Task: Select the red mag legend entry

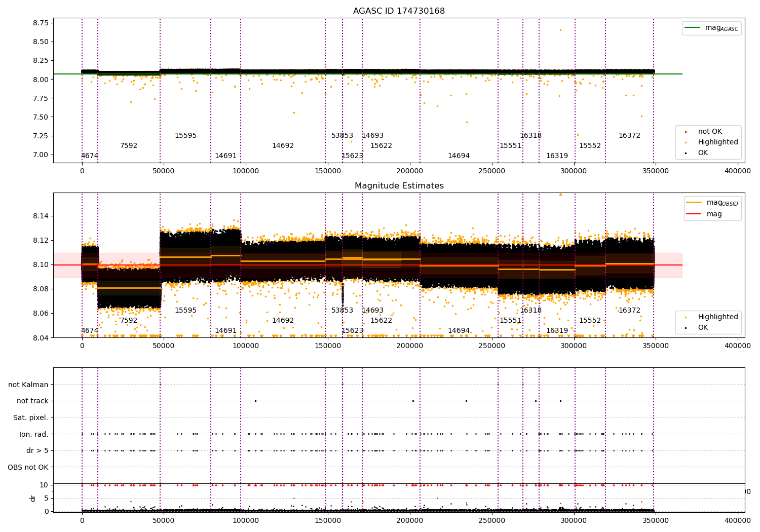Action: [x=704, y=214]
